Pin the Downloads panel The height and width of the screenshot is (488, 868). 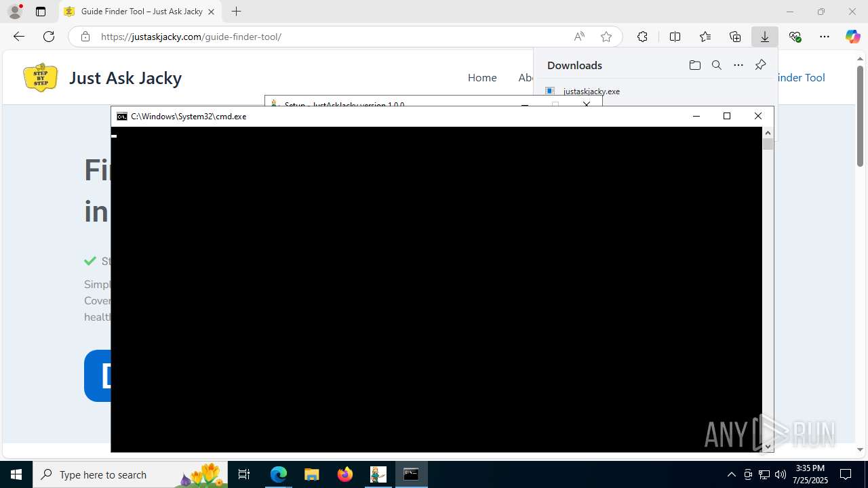760,65
